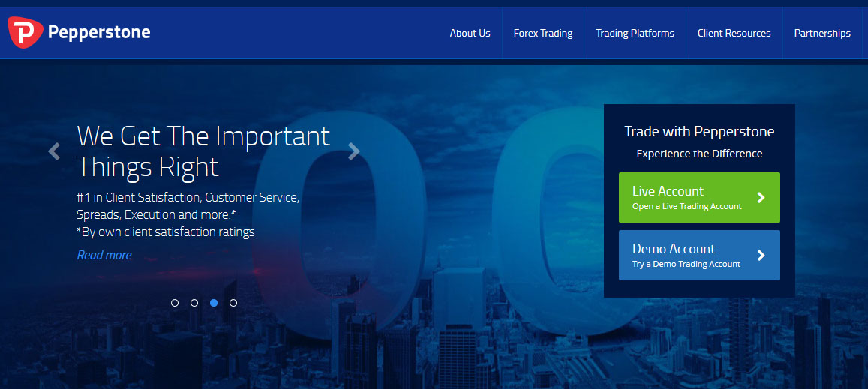Click the 'Trade with Pepperstone' heading
Viewport: 868px width, 389px height.
[x=699, y=132]
